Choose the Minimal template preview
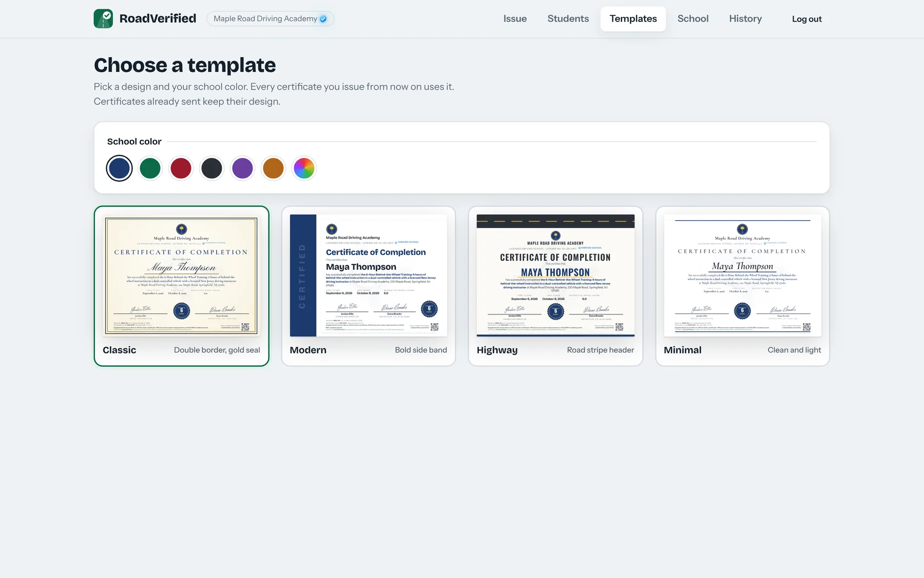924x578 pixels. 742,275
